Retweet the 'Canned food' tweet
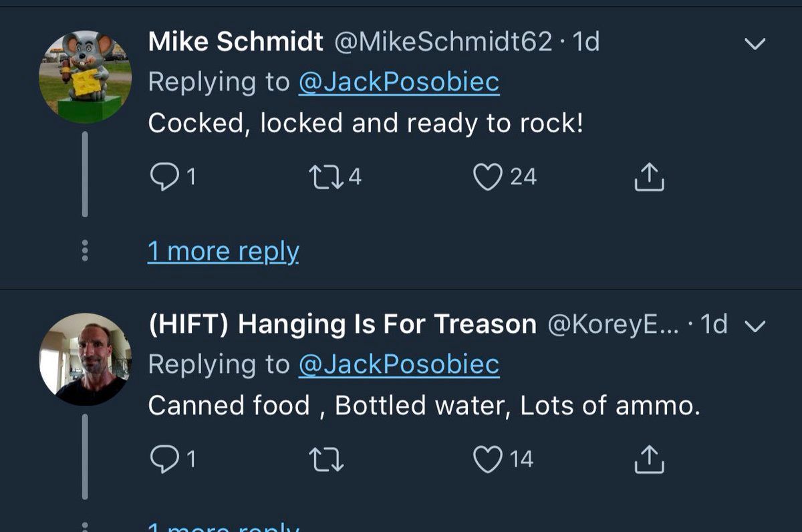The image size is (802, 532). tap(326, 459)
